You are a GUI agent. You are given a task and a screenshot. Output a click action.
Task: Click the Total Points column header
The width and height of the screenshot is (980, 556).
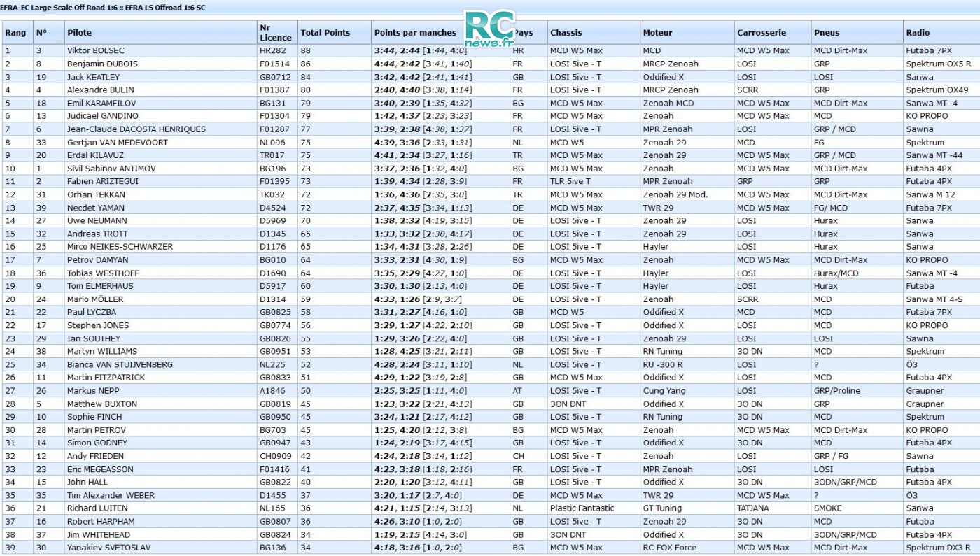pos(325,33)
